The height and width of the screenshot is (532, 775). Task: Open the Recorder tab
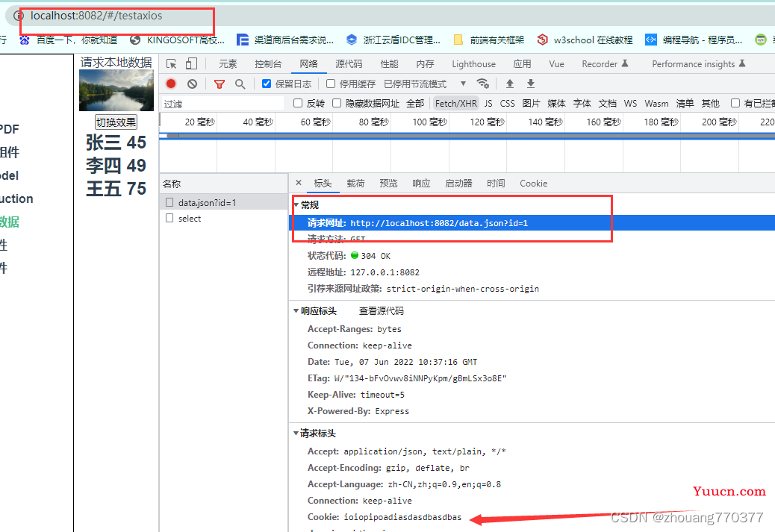[605, 63]
